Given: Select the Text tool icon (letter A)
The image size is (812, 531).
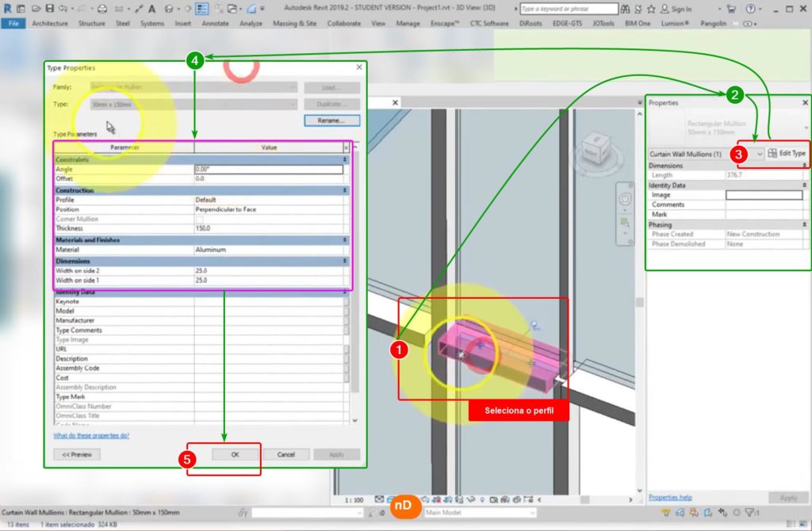Looking at the screenshot, I should point(151,9).
